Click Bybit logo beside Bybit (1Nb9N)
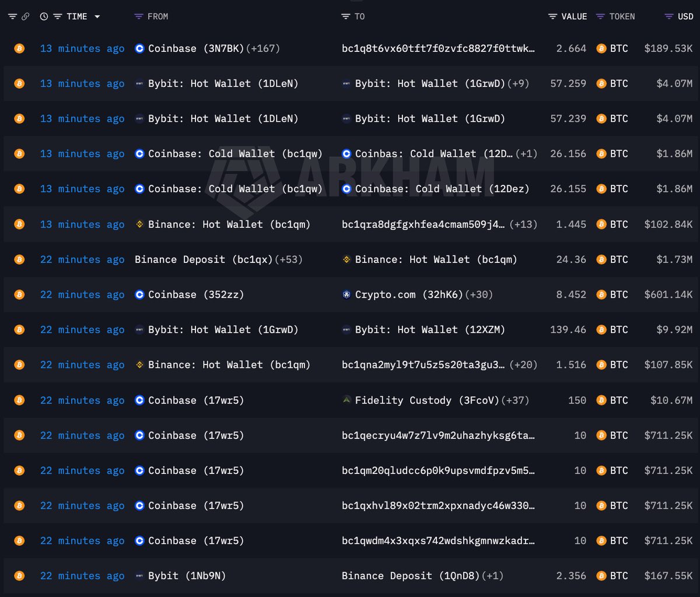The height and width of the screenshot is (597, 700). (139, 575)
